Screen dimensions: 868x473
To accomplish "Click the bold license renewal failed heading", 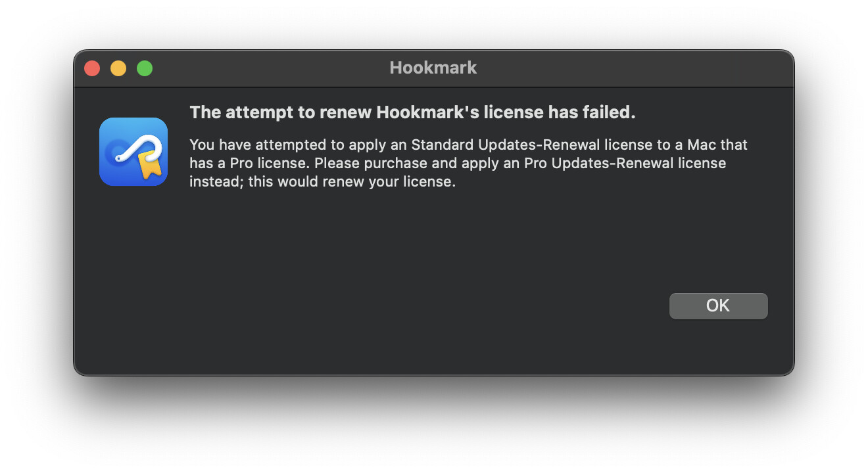I will pyautogui.click(x=412, y=112).
